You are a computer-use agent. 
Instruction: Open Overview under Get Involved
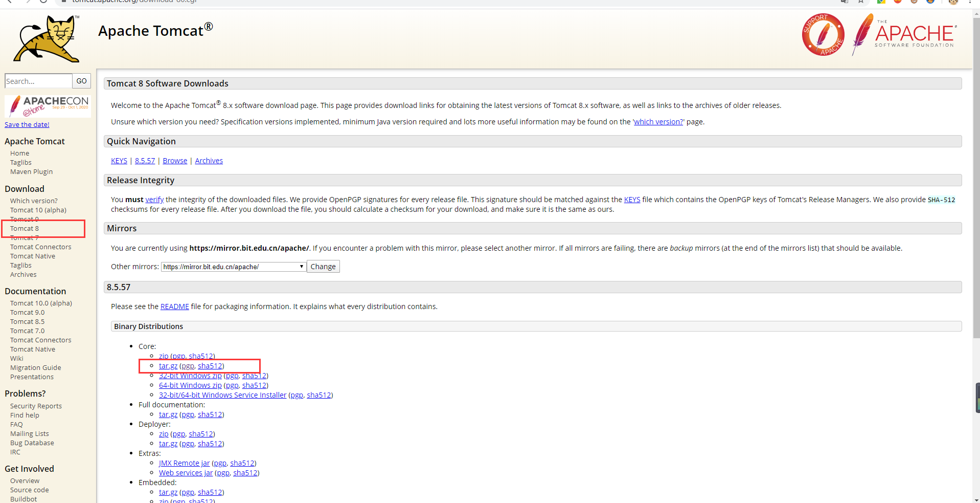click(x=25, y=480)
